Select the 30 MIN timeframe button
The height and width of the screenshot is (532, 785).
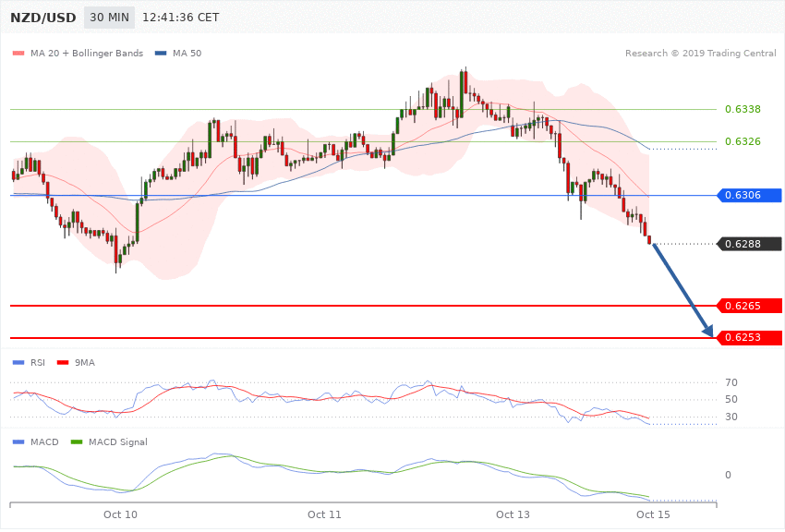(x=109, y=18)
